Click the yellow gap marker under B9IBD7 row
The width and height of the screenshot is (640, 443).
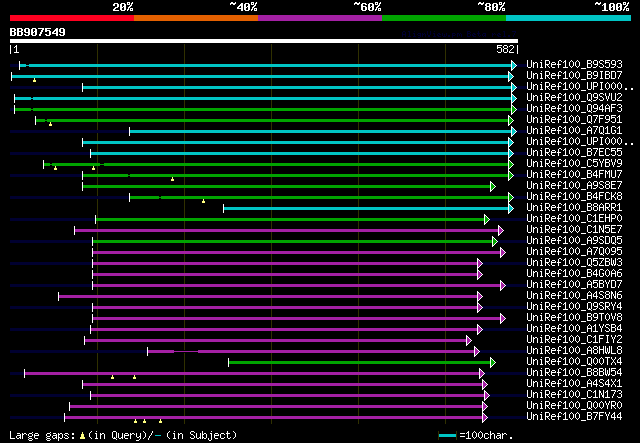pos(34,80)
